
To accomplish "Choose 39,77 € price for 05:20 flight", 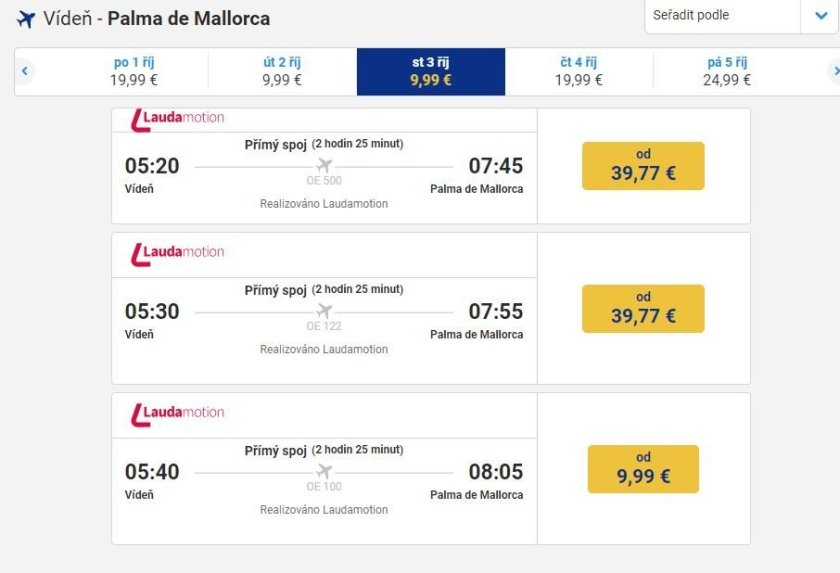I will click(643, 166).
